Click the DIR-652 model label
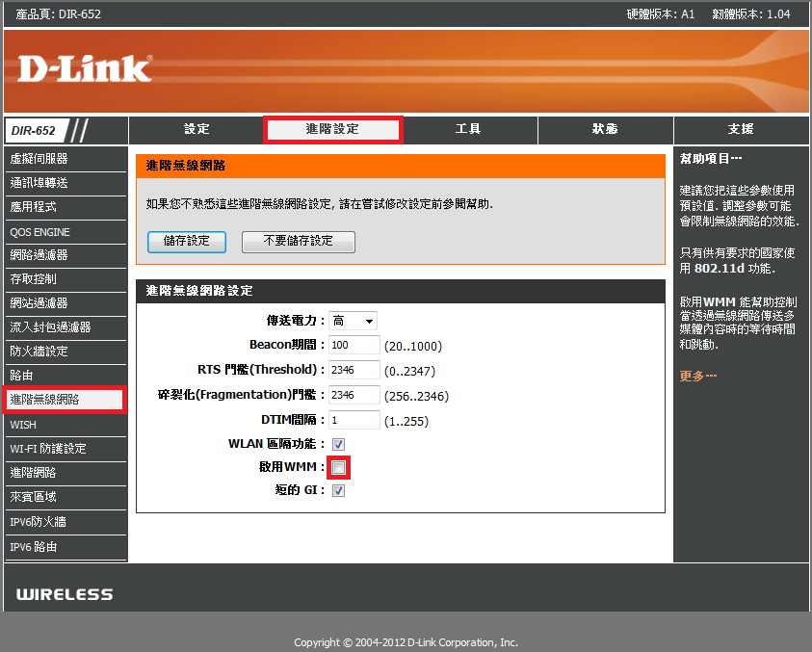 (x=34, y=131)
